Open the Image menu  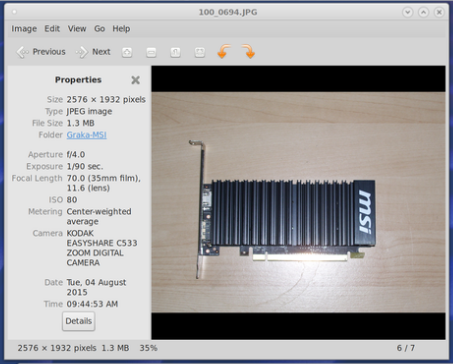pos(24,29)
